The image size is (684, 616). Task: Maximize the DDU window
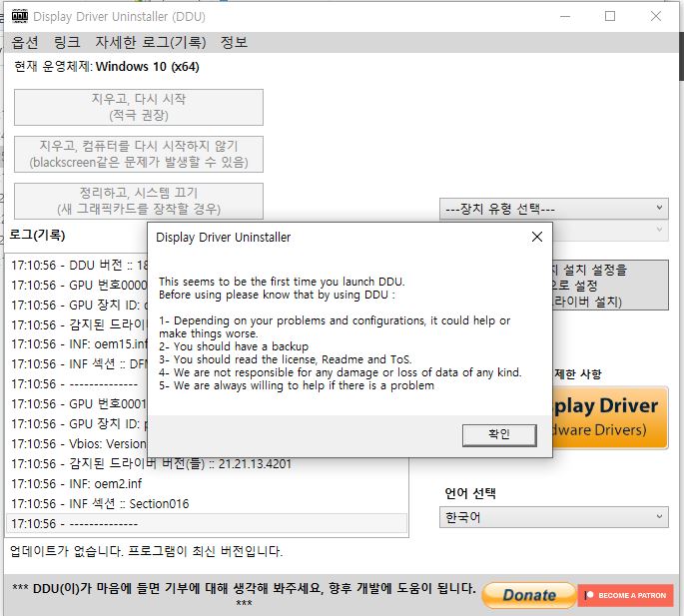[610, 16]
